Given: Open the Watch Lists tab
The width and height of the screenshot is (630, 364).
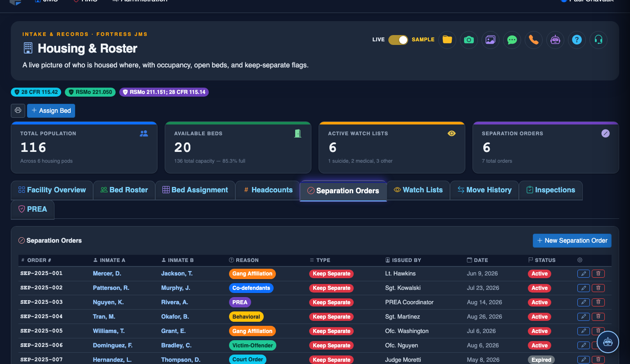Looking at the screenshot, I should [418, 190].
